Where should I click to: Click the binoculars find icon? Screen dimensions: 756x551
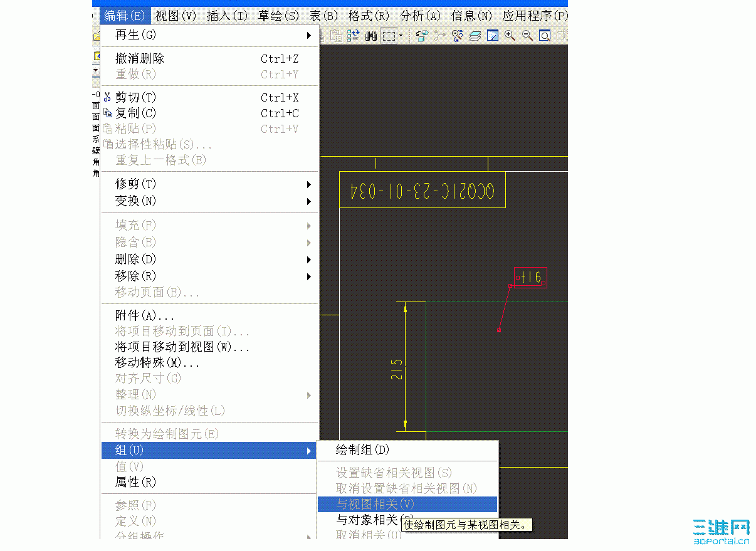coord(371,36)
